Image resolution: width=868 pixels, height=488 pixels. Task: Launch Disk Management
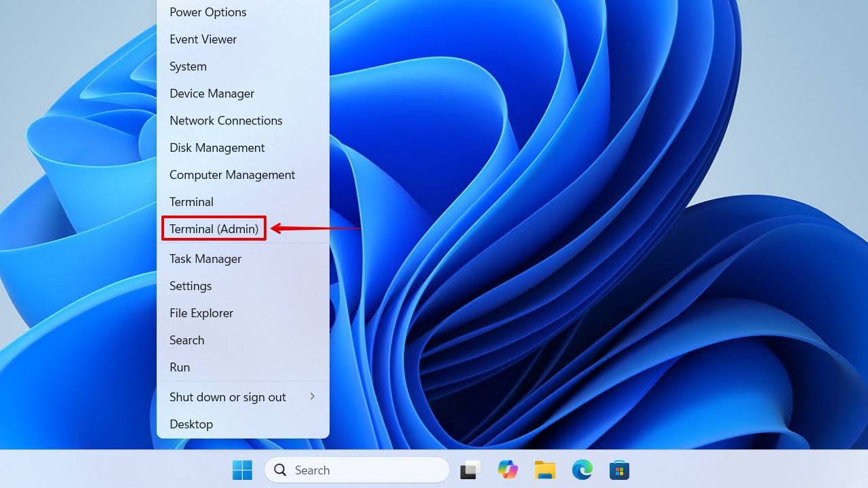pyautogui.click(x=217, y=148)
